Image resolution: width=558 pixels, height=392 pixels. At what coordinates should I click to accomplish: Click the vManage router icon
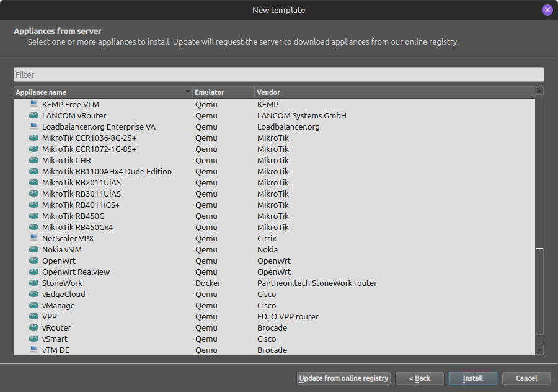point(34,305)
